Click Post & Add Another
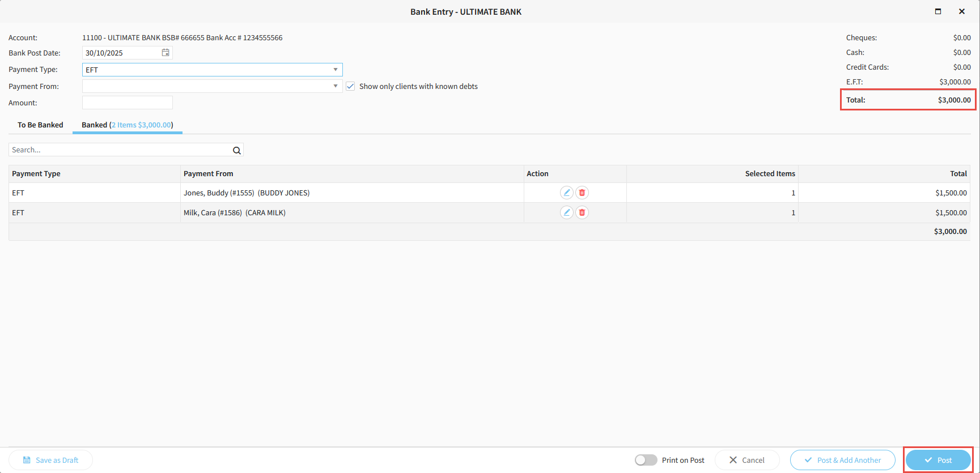Image resolution: width=980 pixels, height=473 pixels. pyautogui.click(x=842, y=460)
